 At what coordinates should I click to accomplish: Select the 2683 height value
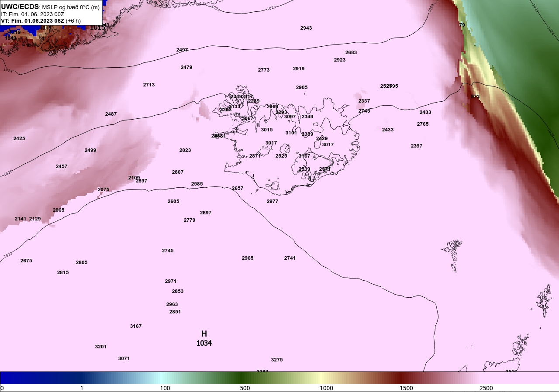point(351,52)
